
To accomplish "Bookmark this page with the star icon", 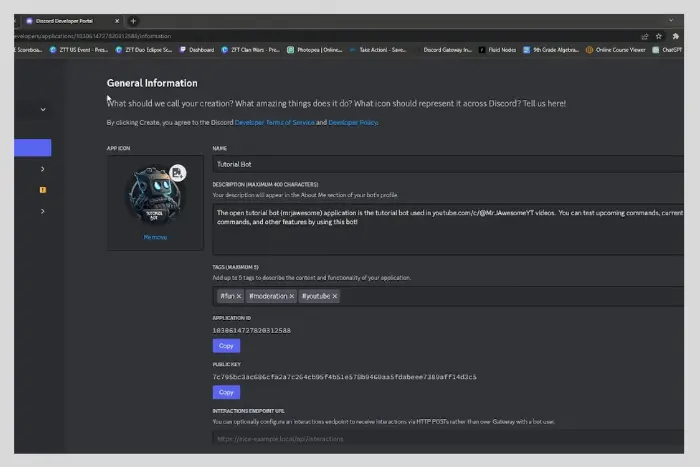I will coord(658,36).
